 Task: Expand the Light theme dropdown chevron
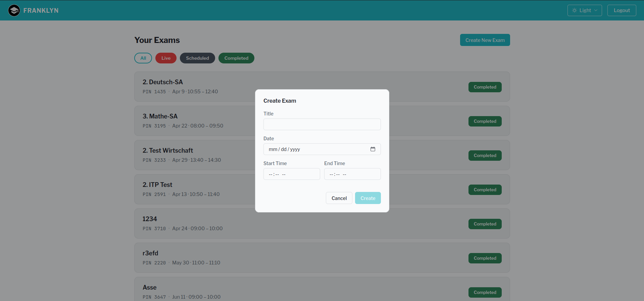pyautogui.click(x=596, y=10)
